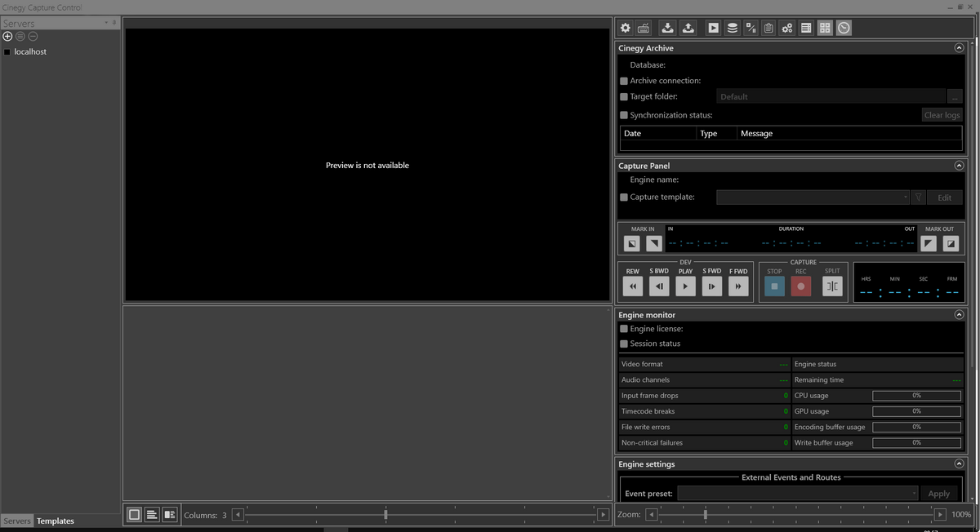Viewport: 980px width, 532px height.
Task: Select the details view layout icon
Action: tap(170, 515)
